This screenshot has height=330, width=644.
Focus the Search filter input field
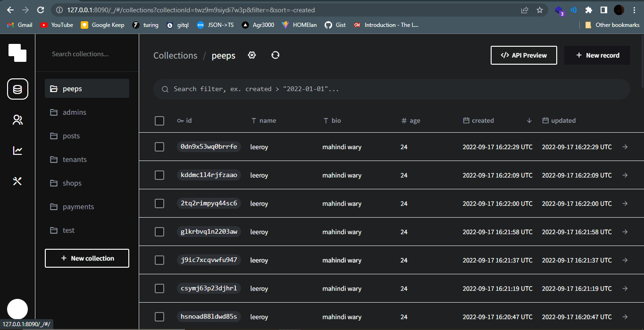[x=392, y=89]
